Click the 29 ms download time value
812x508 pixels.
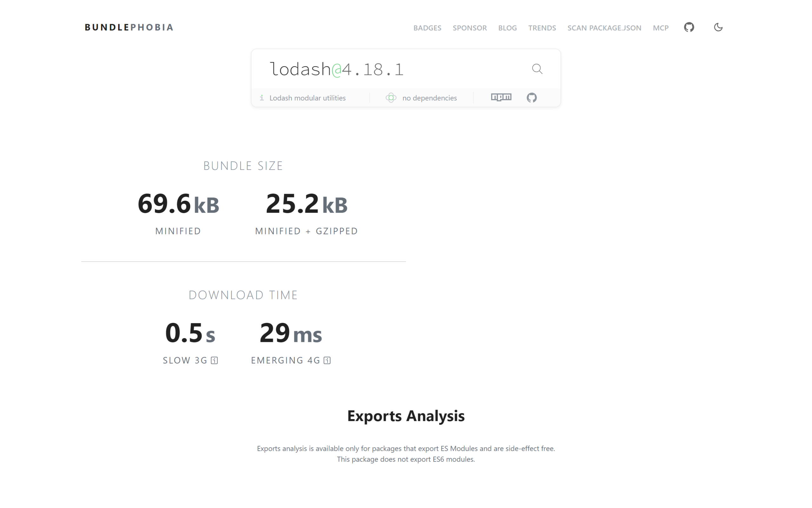[291, 333]
